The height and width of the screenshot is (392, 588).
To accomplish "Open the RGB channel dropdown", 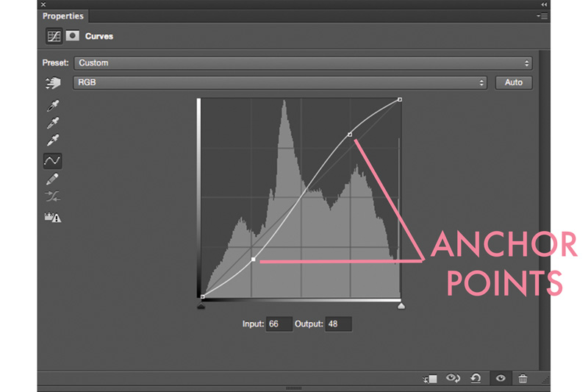I will tap(280, 82).
